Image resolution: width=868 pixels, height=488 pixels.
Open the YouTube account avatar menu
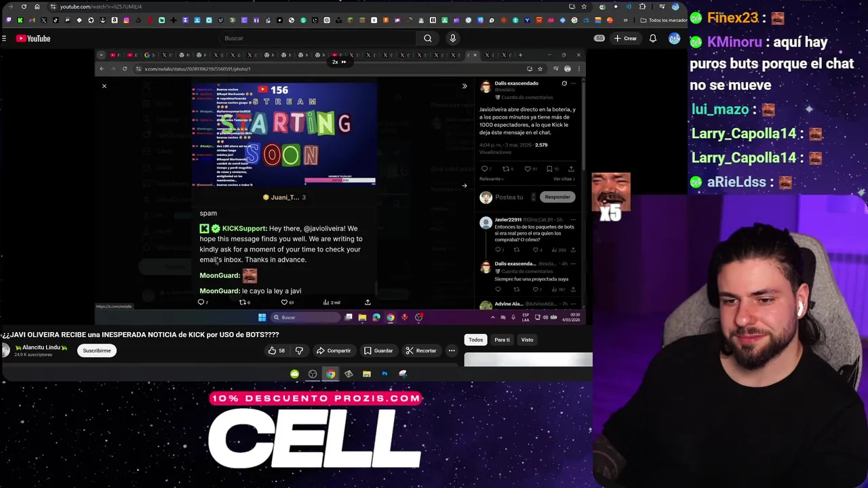click(674, 39)
